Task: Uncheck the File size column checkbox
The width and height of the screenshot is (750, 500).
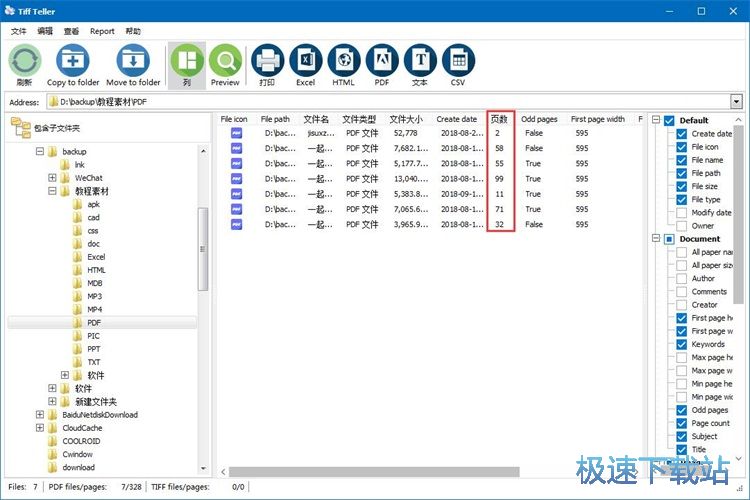Action: point(683,186)
